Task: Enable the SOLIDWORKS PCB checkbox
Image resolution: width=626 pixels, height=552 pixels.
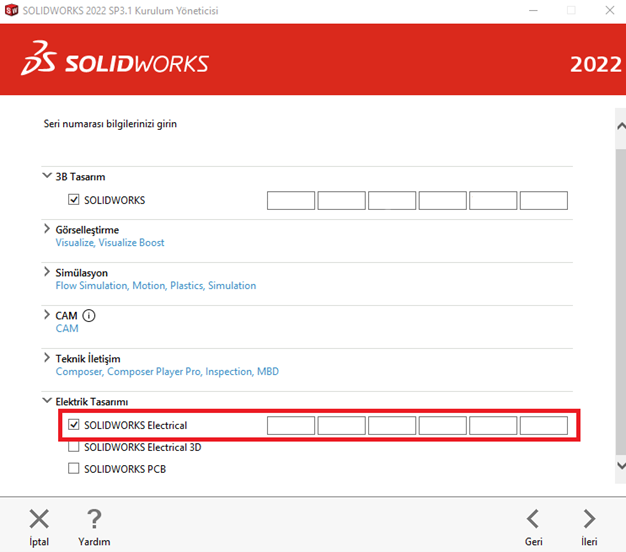Action: (x=74, y=468)
